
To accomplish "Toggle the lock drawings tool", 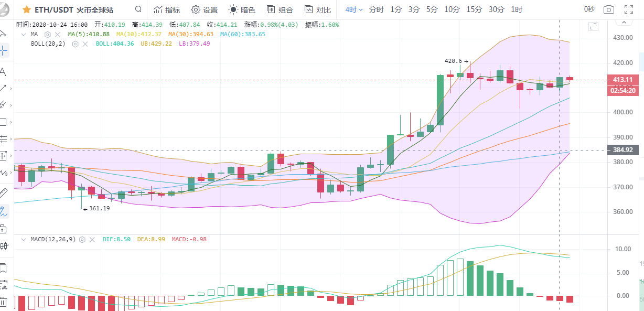I will click(x=3, y=228).
